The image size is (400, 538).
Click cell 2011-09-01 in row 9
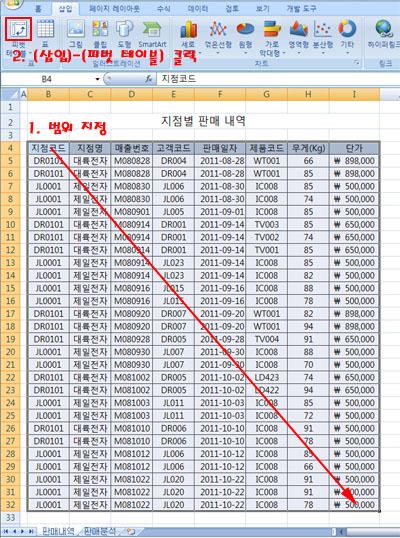click(x=220, y=212)
